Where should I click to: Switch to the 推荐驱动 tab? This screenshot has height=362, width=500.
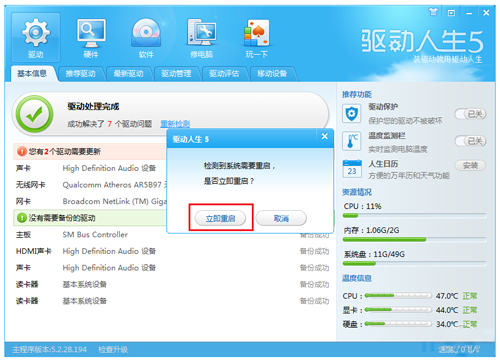click(x=80, y=74)
